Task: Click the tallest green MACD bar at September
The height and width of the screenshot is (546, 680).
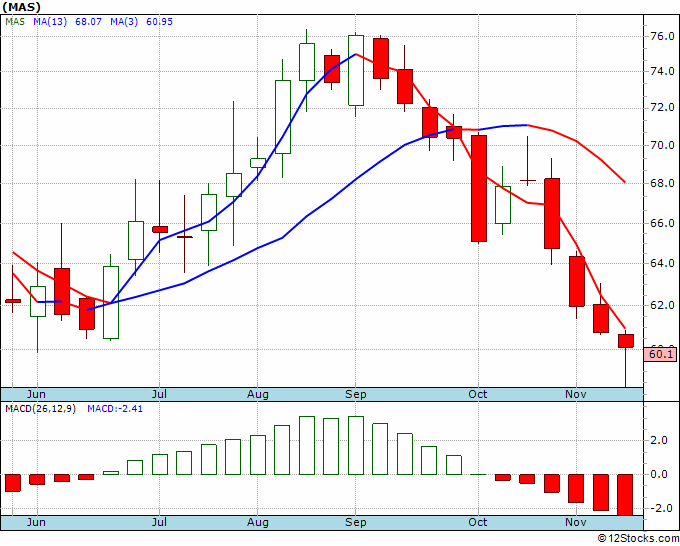Action: (356, 445)
